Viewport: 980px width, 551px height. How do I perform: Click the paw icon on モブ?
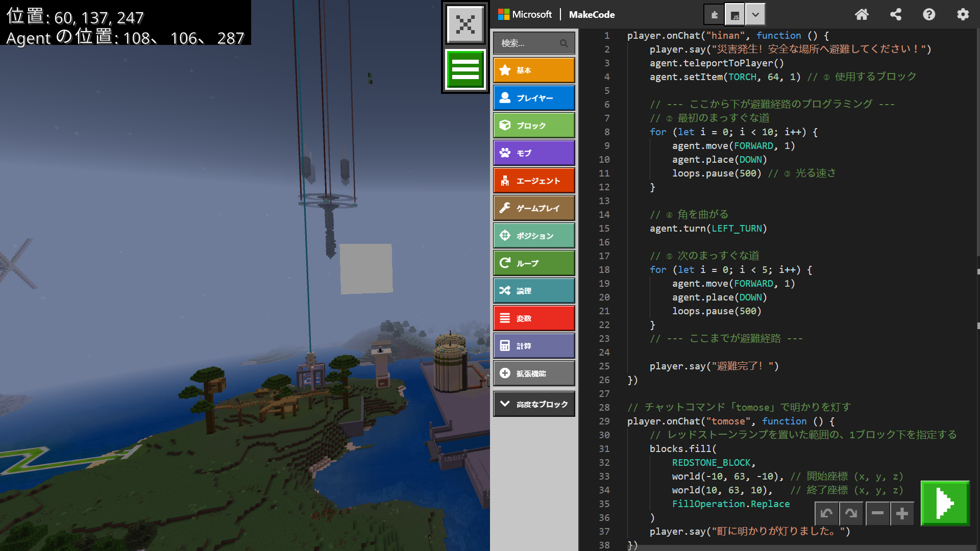[505, 153]
